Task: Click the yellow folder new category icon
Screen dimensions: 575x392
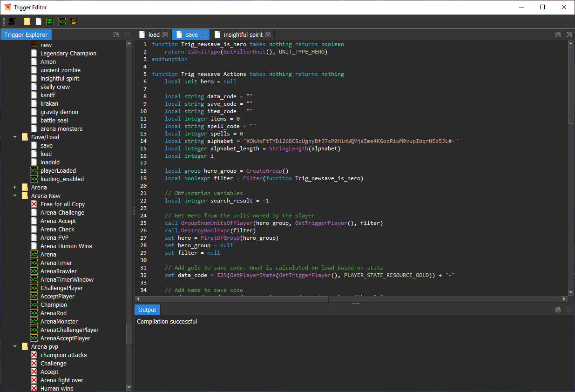Action: click(x=27, y=21)
